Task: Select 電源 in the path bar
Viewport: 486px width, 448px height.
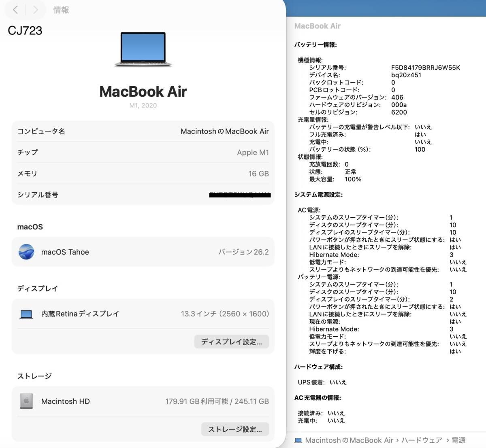Action: pyautogui.click(x=458, y=440)
